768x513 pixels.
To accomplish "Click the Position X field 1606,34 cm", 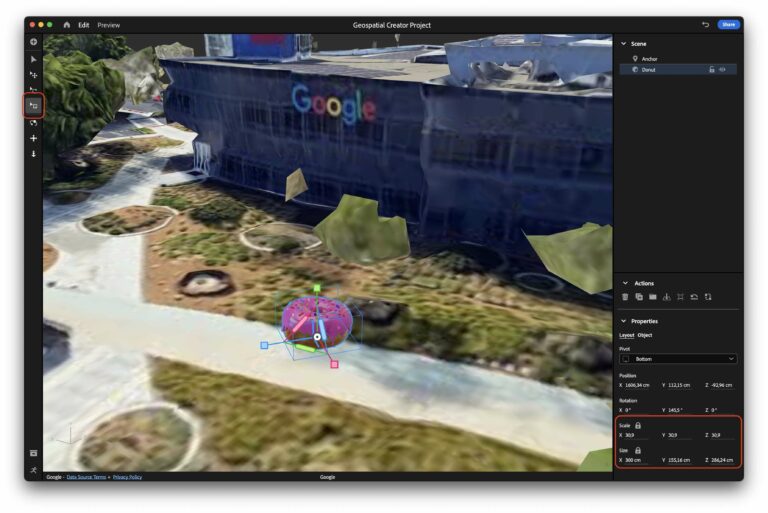I will tap(637, 385).
